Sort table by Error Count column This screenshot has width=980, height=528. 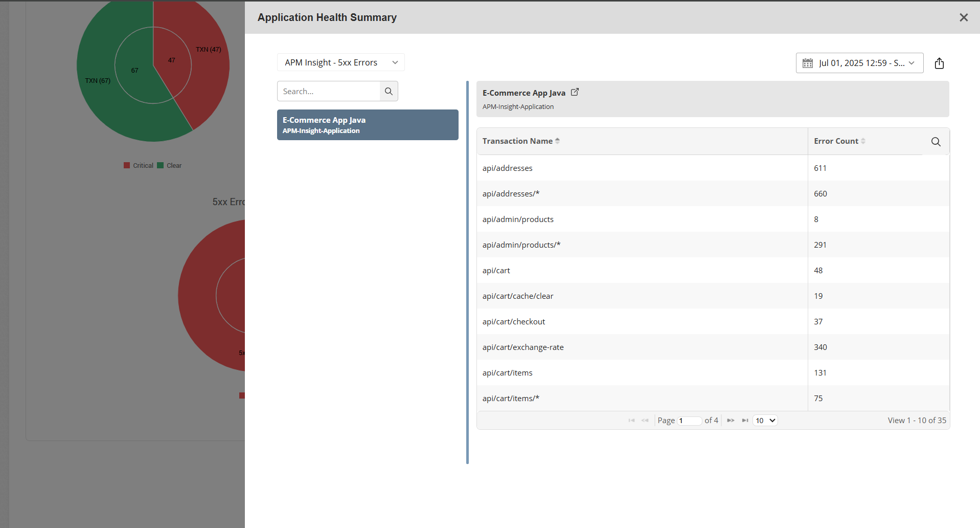click(863, 140)
